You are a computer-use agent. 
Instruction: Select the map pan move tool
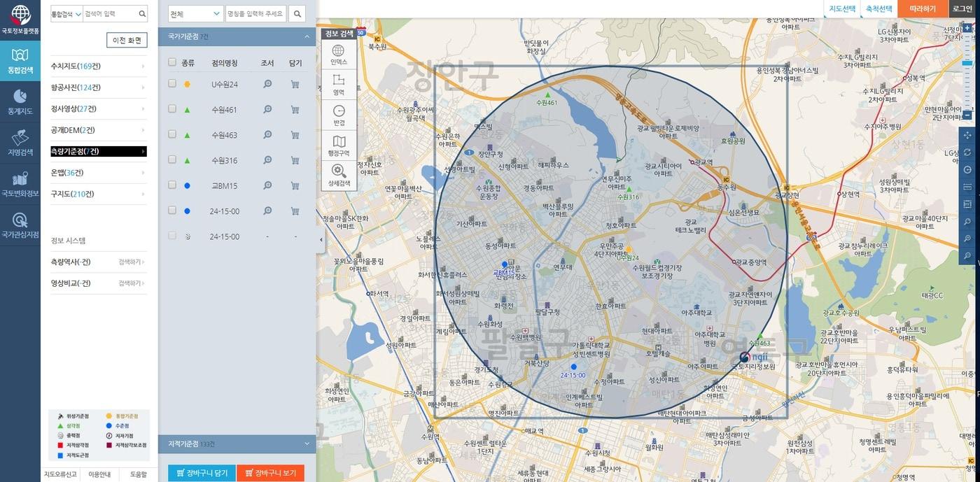pyautogui.click(x=967, y=135)
